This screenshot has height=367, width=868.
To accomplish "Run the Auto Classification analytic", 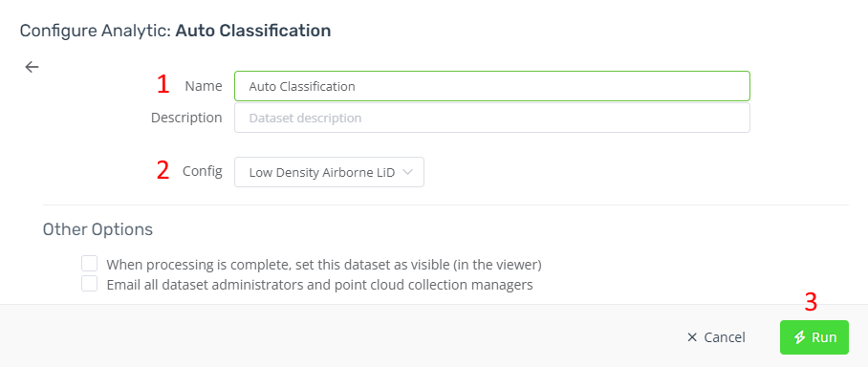I will coord(814,337).
